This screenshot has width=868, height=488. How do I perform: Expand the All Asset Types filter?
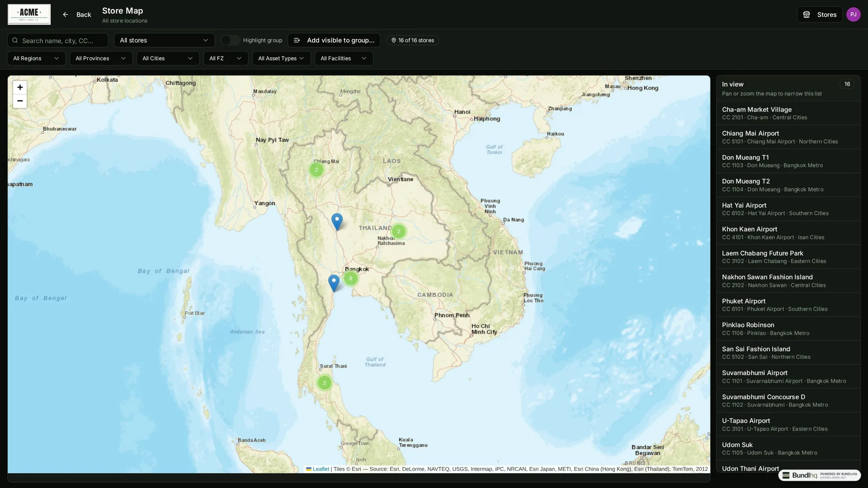pos(281,58)
